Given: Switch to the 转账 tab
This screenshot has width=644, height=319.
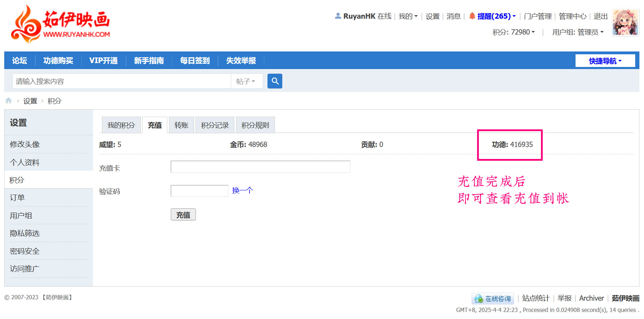Looking at the screenshot, I should (181, 125).
